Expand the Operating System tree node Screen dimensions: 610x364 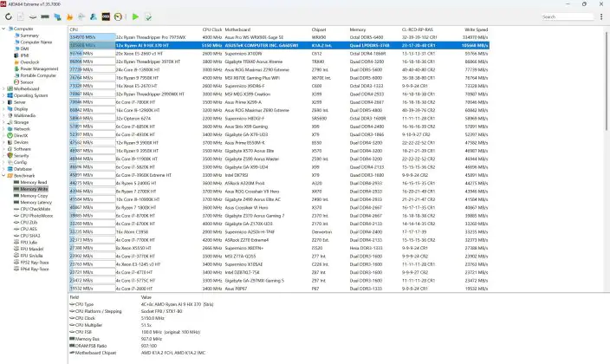click(3, 95)
